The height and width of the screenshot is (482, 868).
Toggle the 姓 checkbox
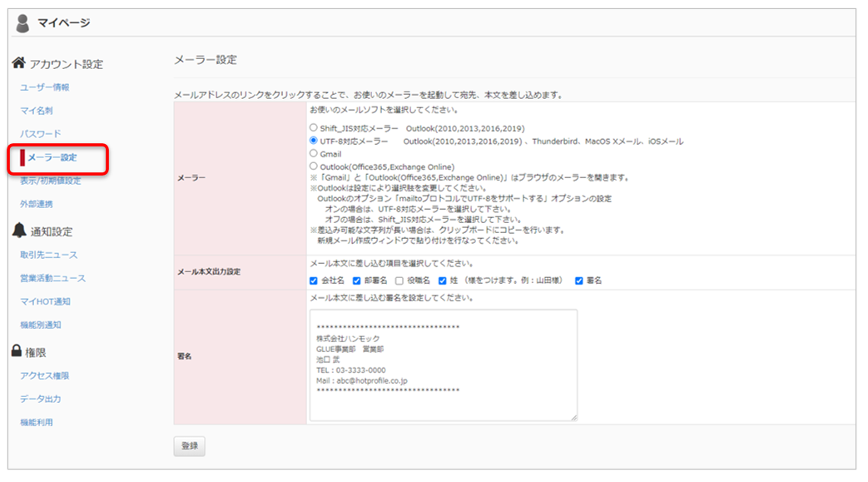(x=442, y=281)
